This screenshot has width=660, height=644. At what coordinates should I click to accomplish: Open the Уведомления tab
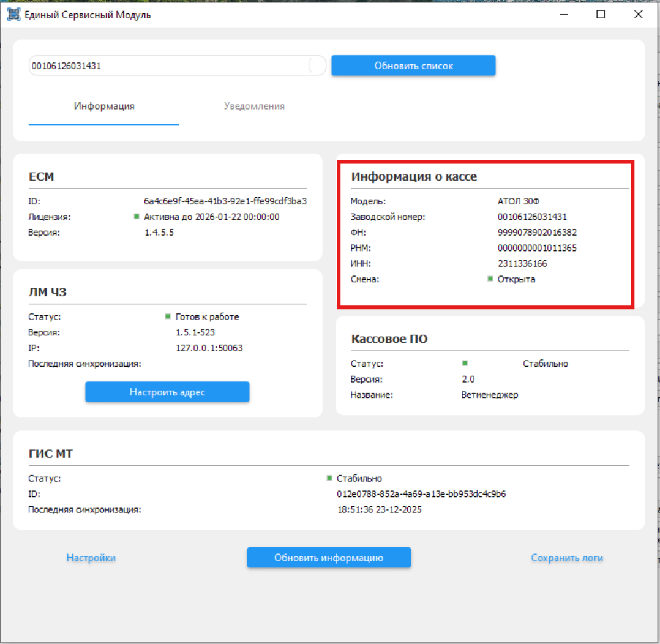click(x=254, y=106)
